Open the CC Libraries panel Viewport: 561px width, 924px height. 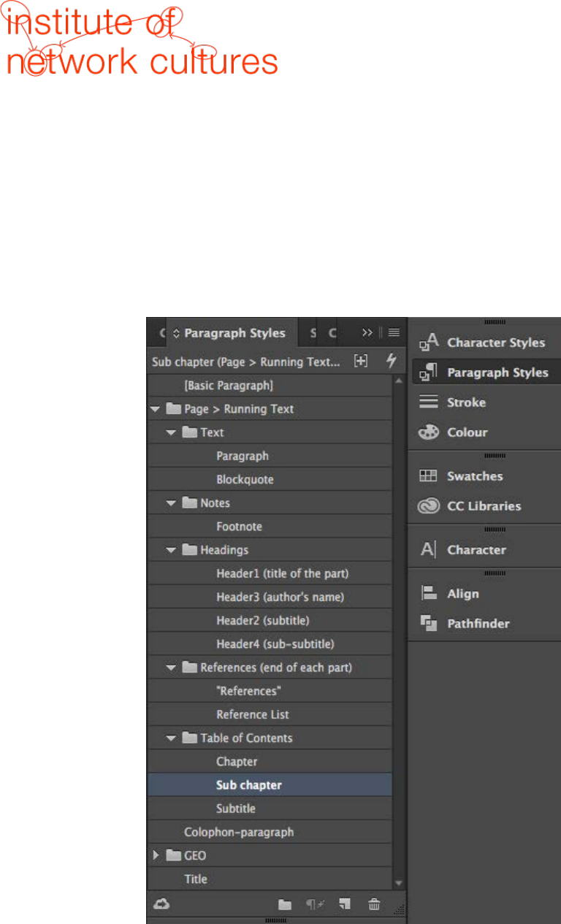[x=482, y=506]
